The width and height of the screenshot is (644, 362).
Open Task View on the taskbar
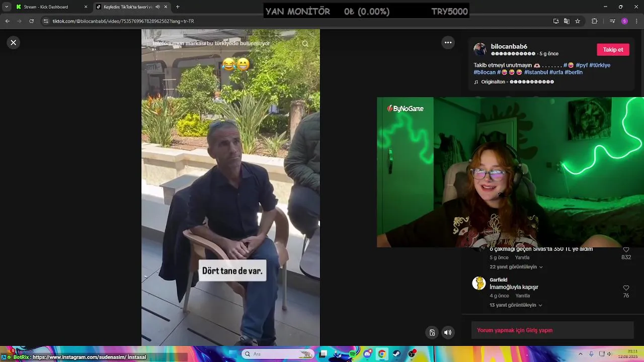point(323,354)
